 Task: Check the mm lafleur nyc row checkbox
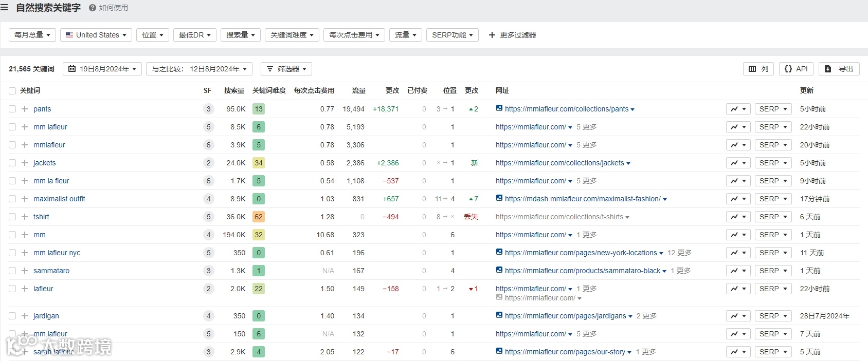pos(12,253)
